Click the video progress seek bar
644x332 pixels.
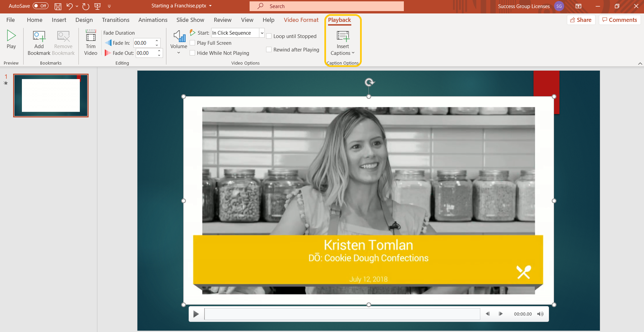[342, 314]
